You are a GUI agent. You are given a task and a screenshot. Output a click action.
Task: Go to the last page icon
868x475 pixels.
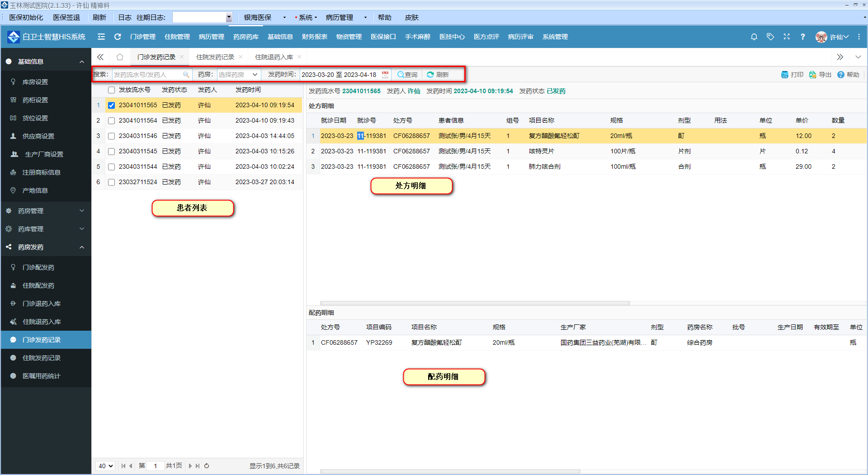tap(198, 466)
